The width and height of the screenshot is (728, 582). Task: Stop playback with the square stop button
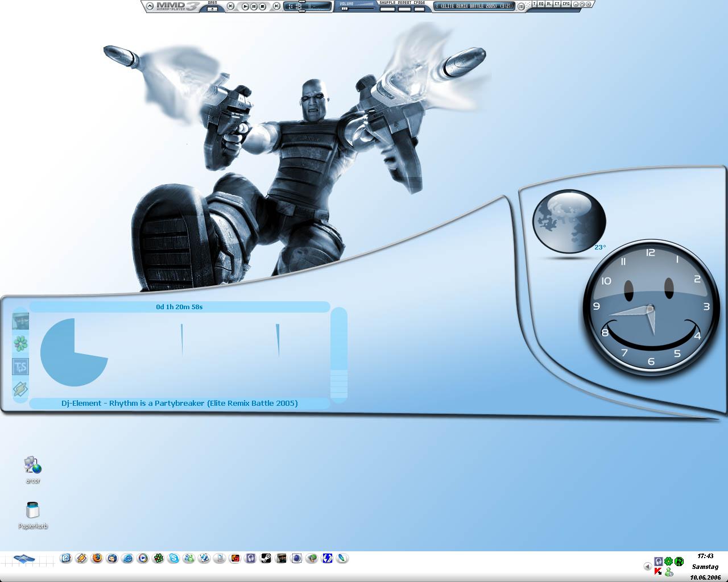click(262, 6)
